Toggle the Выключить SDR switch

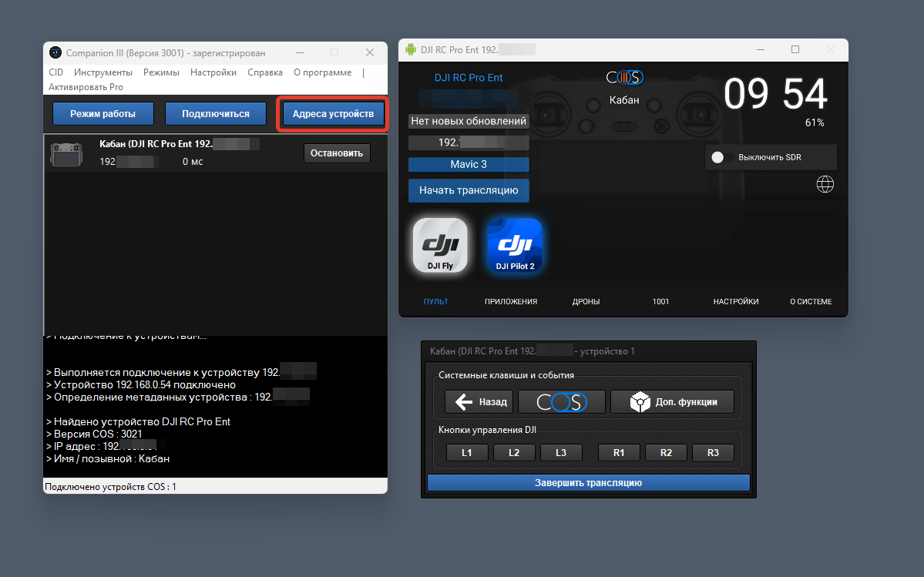tap(722, 157)
